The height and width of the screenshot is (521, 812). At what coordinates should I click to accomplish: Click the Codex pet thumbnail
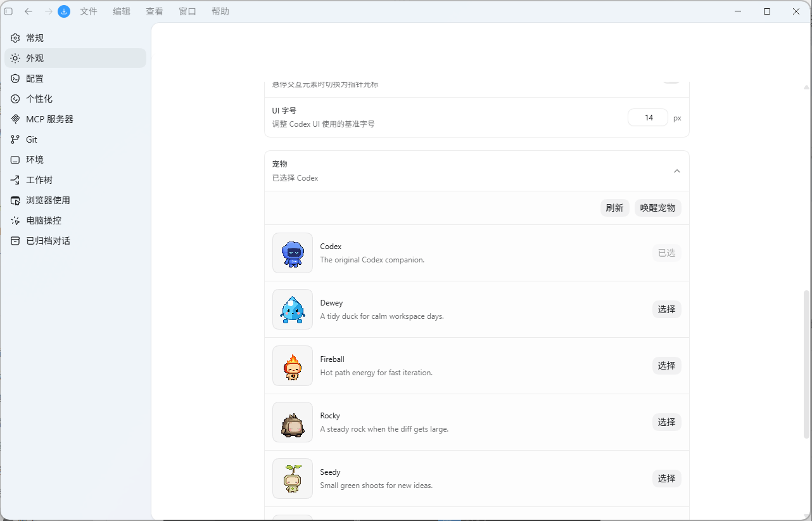coord(293,253)
